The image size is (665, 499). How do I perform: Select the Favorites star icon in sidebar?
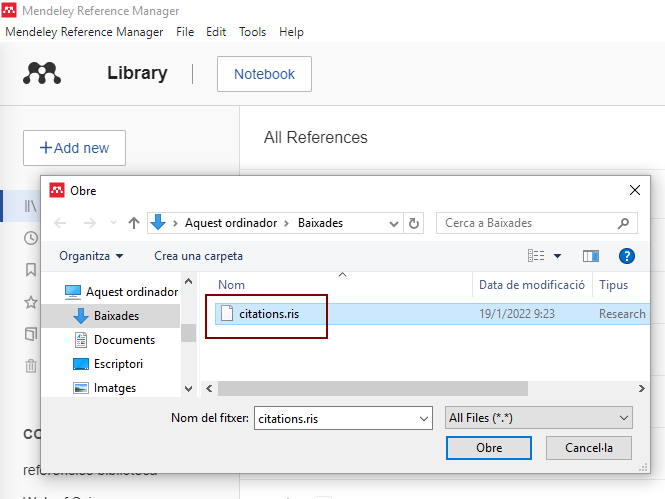coord(31,302)
